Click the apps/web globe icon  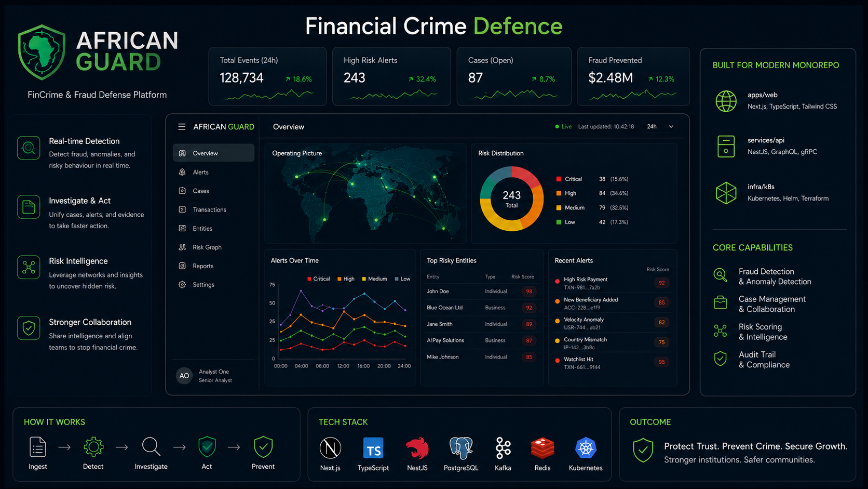pos(726,101)
